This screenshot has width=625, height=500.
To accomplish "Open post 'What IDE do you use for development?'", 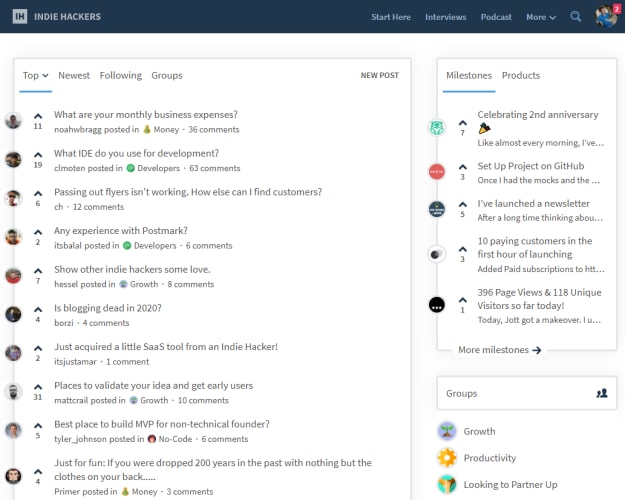I will click(136, 153).
